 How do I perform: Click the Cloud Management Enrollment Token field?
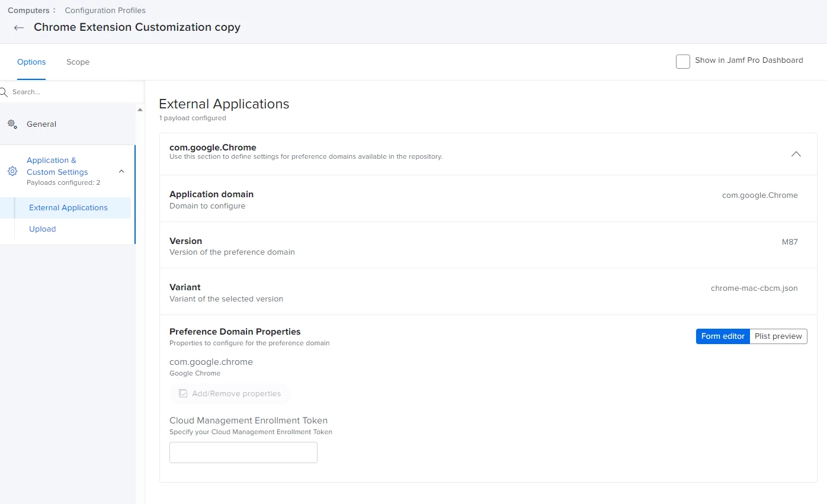pyautogui.click(x=243, y=452)
